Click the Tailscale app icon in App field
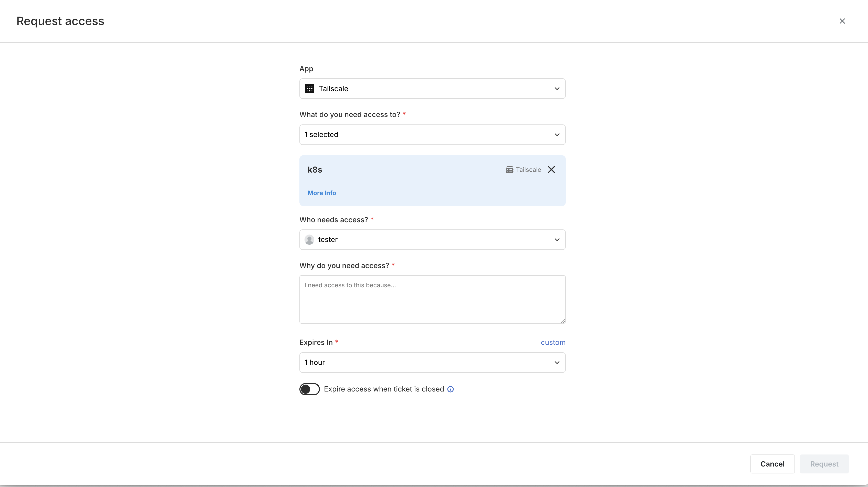 309,89
